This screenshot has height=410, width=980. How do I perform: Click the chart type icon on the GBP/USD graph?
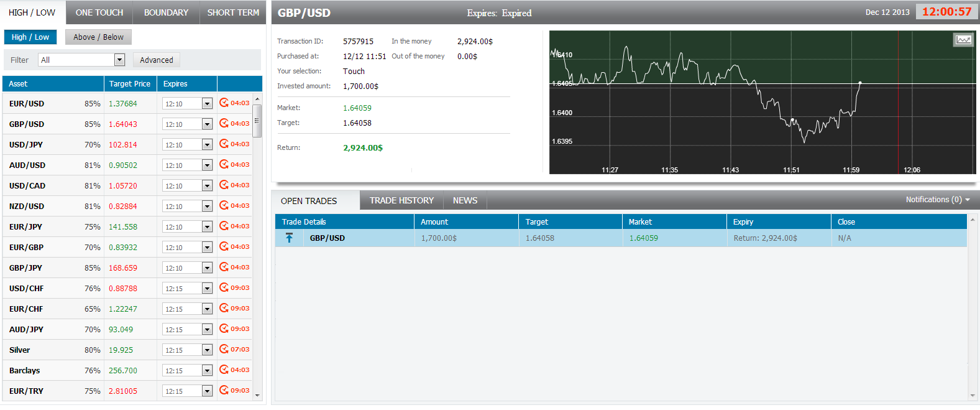[963, 40]
